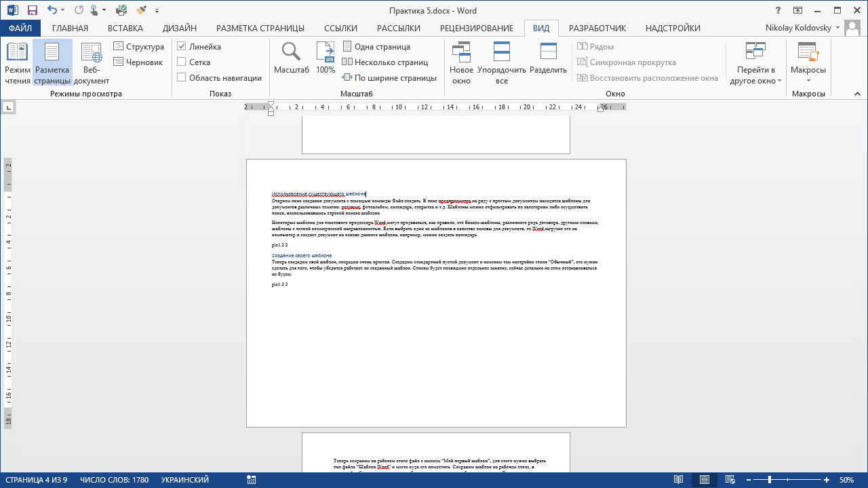Switch to ГЛАВНАЯ tab
868x488 pixels.
coord(71,29)
